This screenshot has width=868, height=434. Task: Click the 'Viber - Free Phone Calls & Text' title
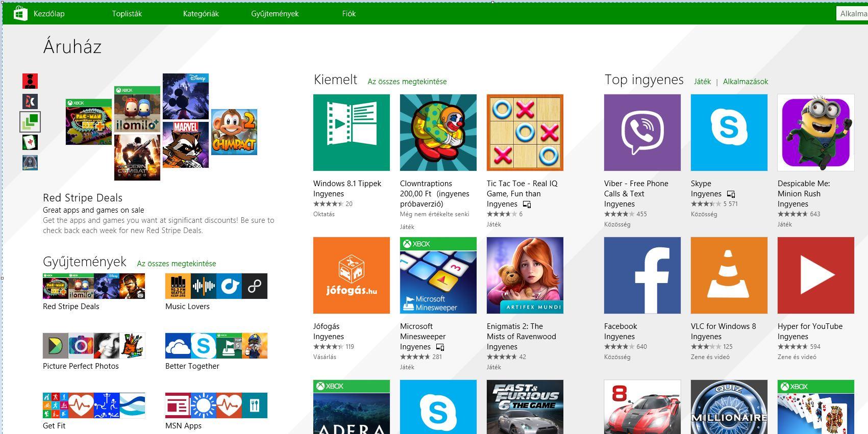point(636,189)
